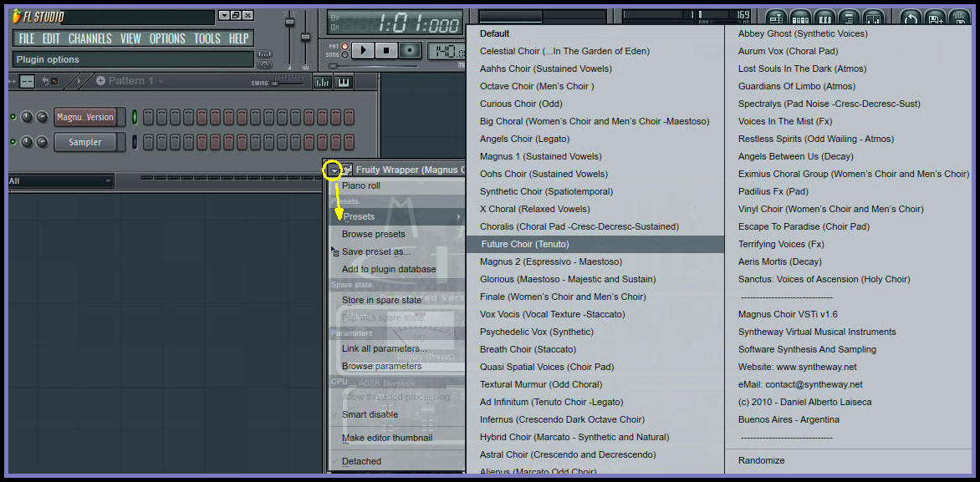This screenshot has height=482, width=980.
Task: Click the add pattern plus icon
Action: 100,80
